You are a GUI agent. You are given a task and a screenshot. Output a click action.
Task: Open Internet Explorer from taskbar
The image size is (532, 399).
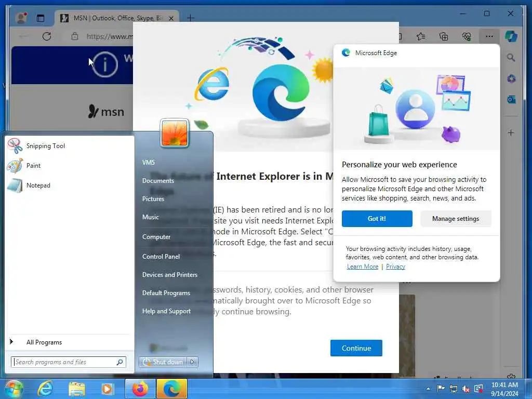tap(45, 389)
